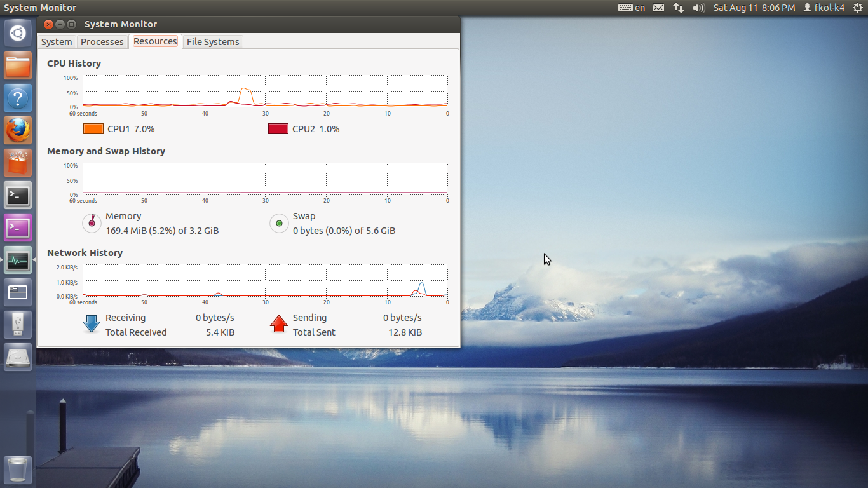Viewport: 868px width, 488px height.
Task: Click the Total Sent '12.8 KiB' value
Action: click(405, 332)
